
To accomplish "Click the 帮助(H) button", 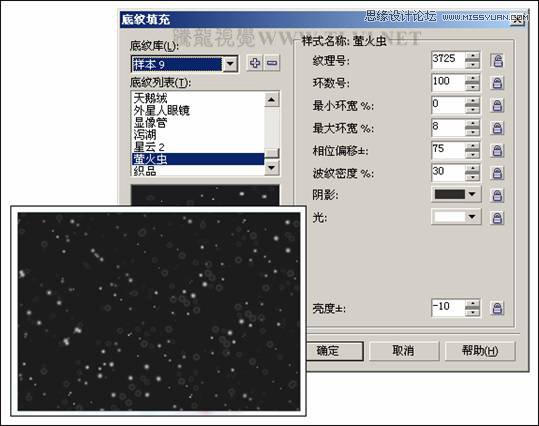I will pyautogui.click(x=480, y=351).
